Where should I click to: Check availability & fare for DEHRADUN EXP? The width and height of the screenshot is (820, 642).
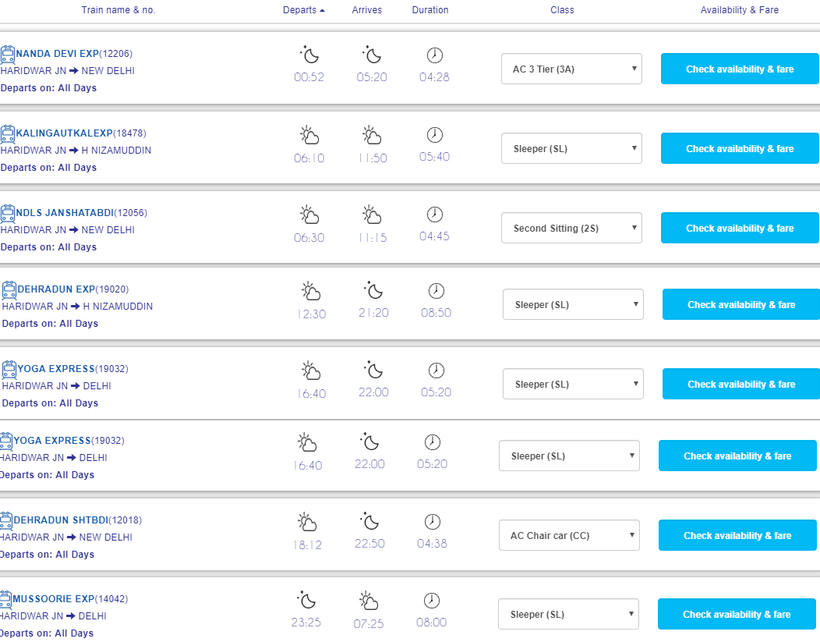[741, 304]
